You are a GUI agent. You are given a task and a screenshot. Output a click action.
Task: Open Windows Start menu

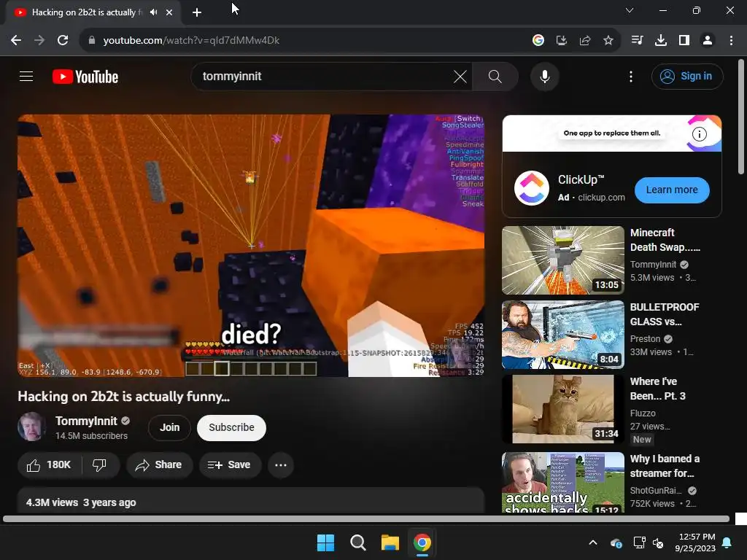tap(326, 542)
